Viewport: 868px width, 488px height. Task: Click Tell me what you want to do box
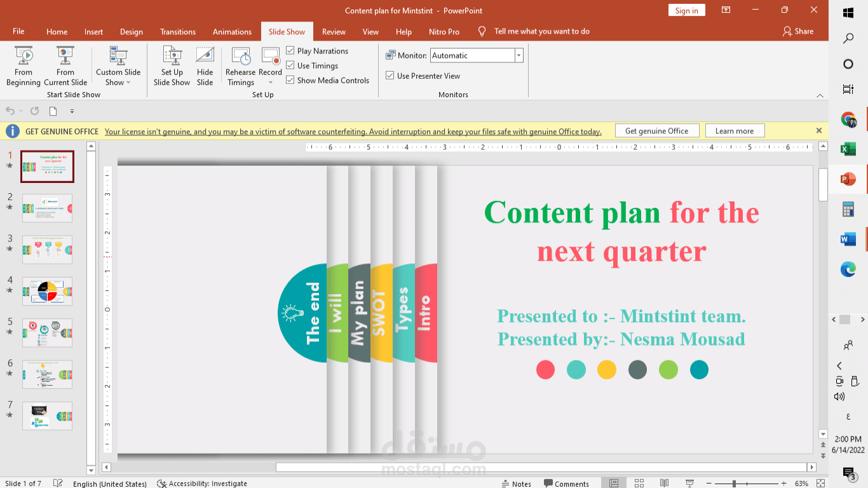[542, 31]
